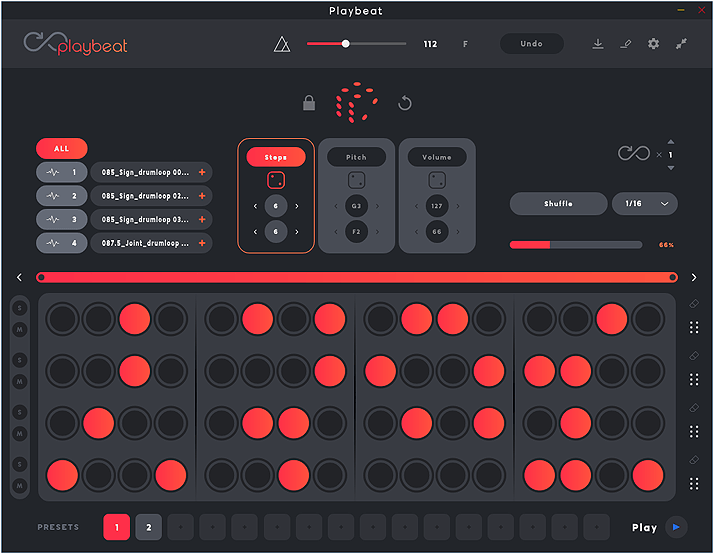The width and height of the screenshot is (713, 553).
Task: Solo the third sequencer row
Action: pyautogui.click(x=20, y=412)
